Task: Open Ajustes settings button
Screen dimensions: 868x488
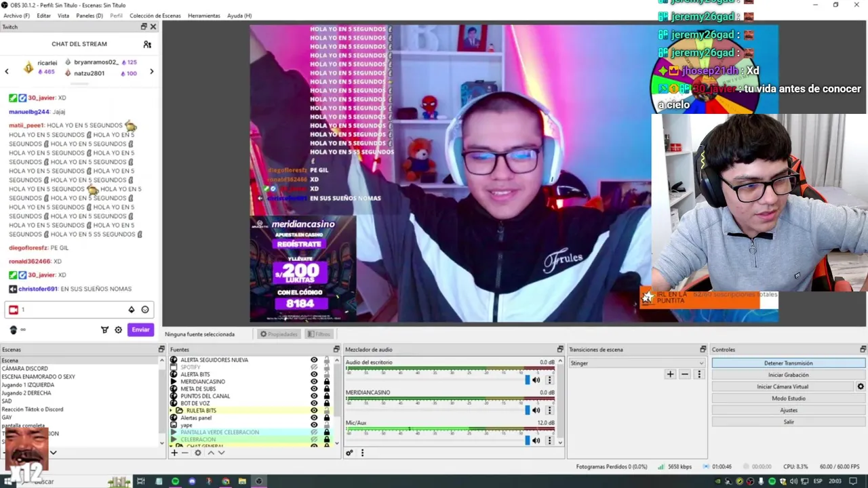Action: pos(789,410)
